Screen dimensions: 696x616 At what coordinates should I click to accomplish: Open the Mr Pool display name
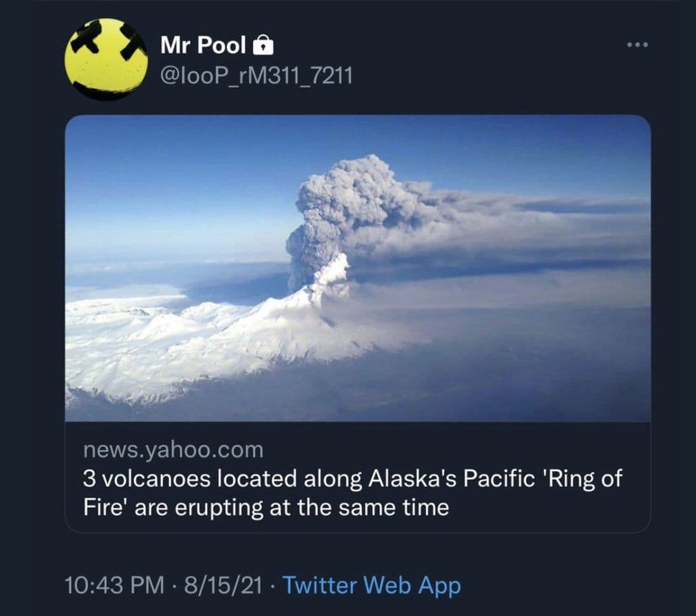[203, 45]
